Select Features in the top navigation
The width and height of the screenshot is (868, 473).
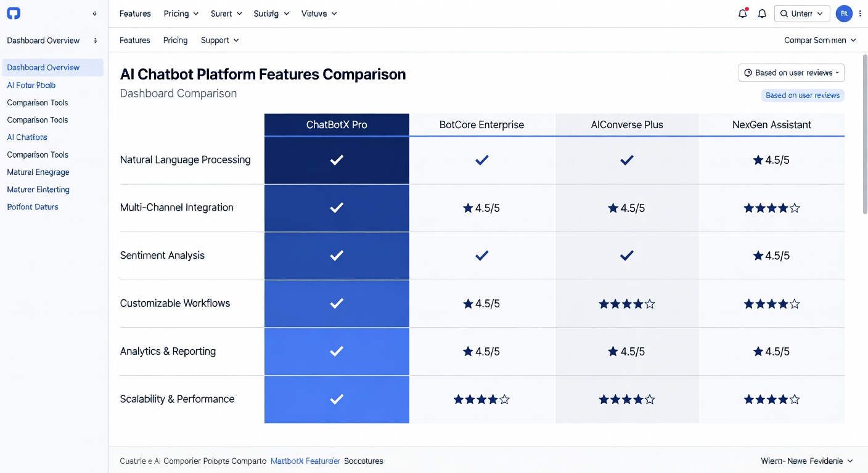(135, 13)
